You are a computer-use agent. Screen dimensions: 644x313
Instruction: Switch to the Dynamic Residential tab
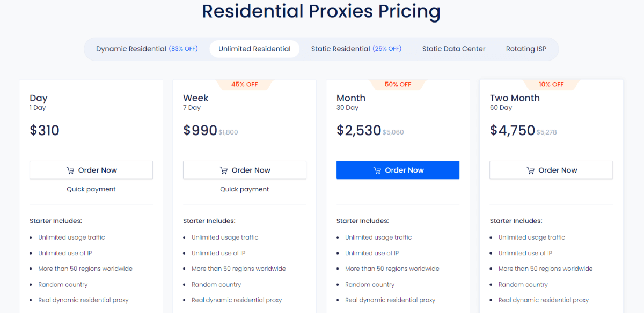[x=147, y=48]
